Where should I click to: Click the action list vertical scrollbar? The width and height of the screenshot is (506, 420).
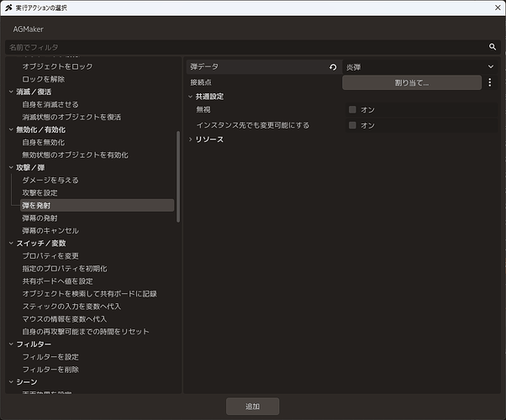pos(178,176)
